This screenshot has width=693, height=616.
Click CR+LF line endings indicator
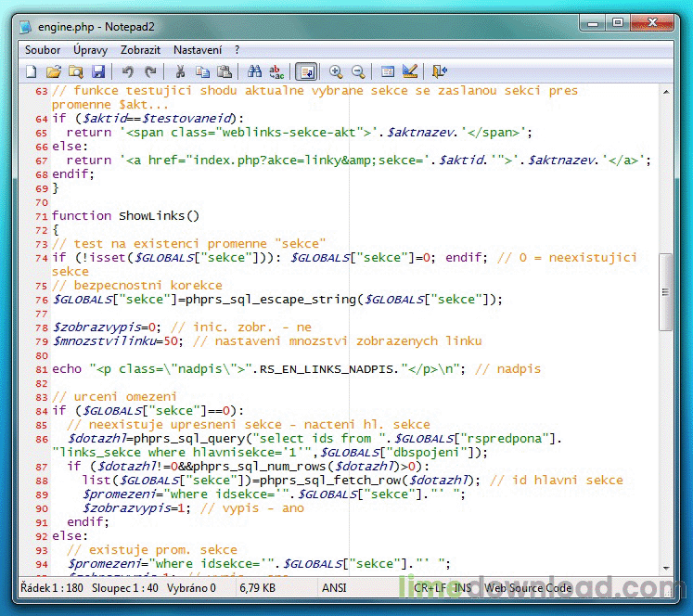[x=431, y=587]
